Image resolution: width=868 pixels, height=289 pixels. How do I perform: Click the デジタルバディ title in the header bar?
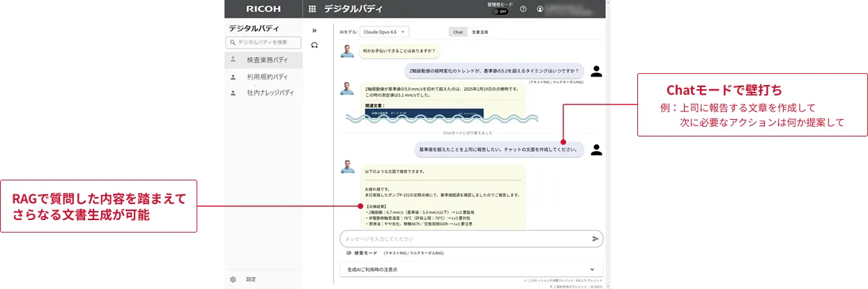pos(353,9)
